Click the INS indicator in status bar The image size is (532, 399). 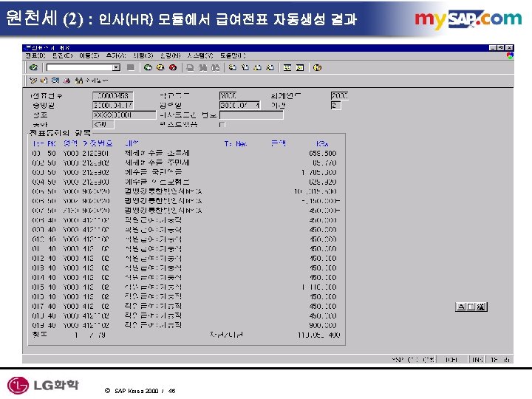point(477,360)
